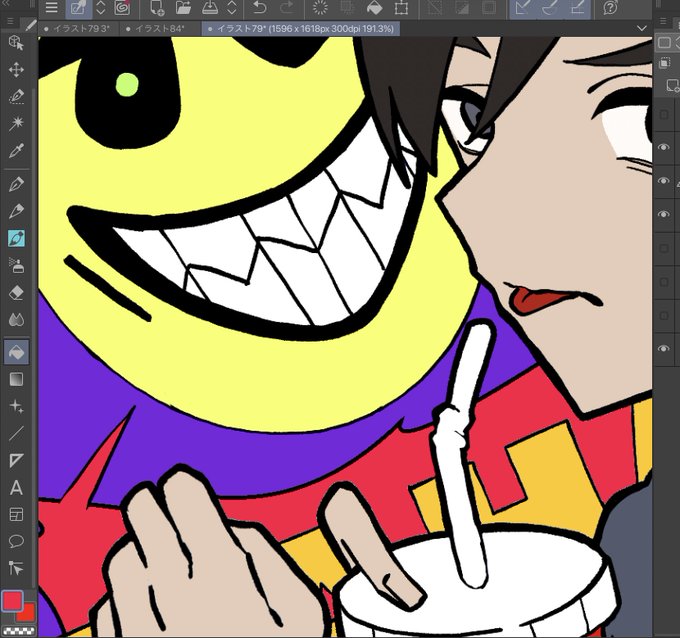Screen dimensions: 680x638
Task: Select the highlighted Brush tool
Action: pos(16,239)
